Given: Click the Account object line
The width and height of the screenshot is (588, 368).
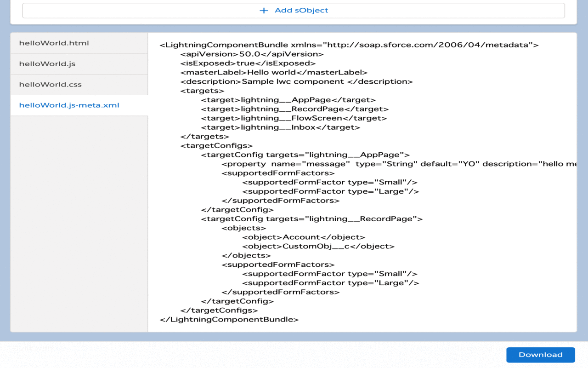Looking at the screenshot, I should 303,237.
